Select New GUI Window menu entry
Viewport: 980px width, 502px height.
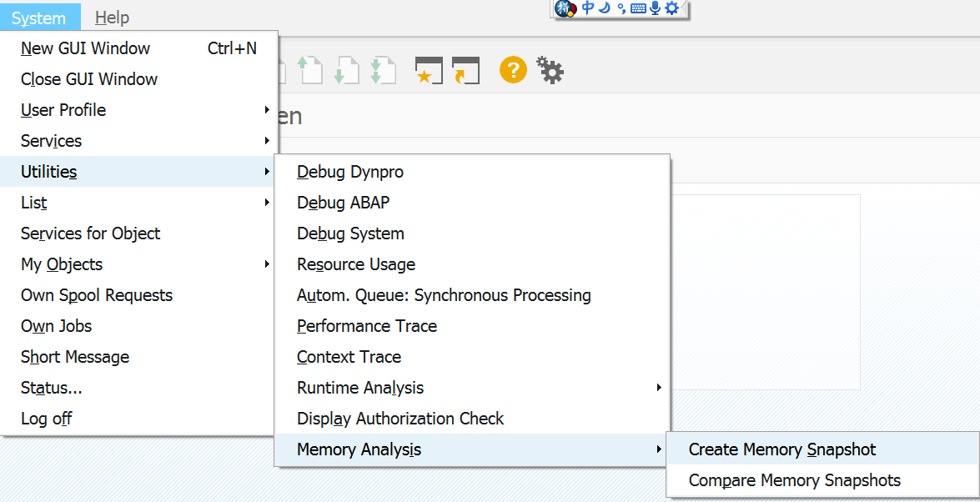138,48
